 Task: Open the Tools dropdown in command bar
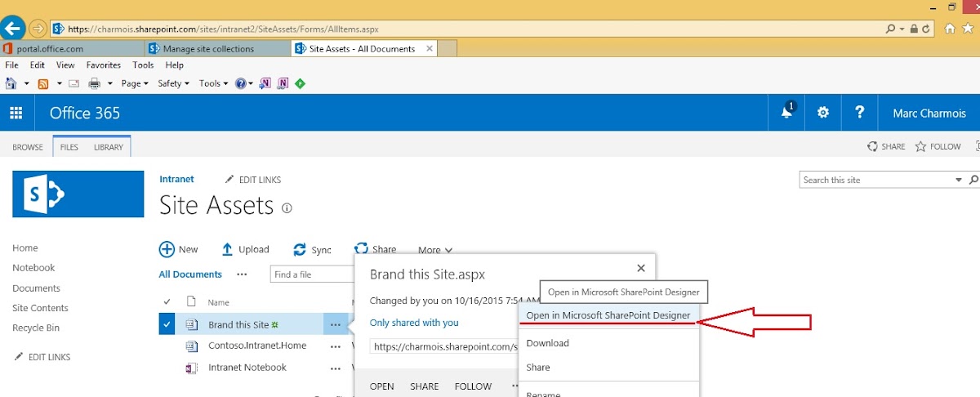click(213, 83)
